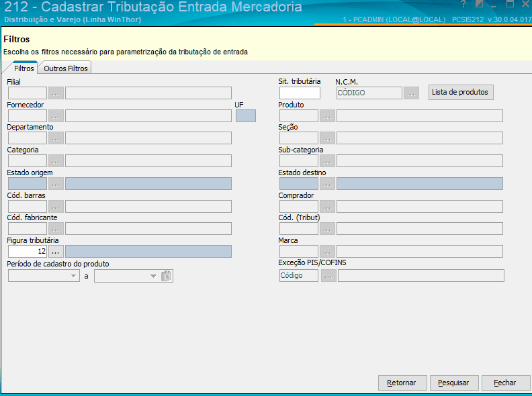Click the Lista de produtos button
Viewport: 532px width, 396px height.
pos(461,92)
